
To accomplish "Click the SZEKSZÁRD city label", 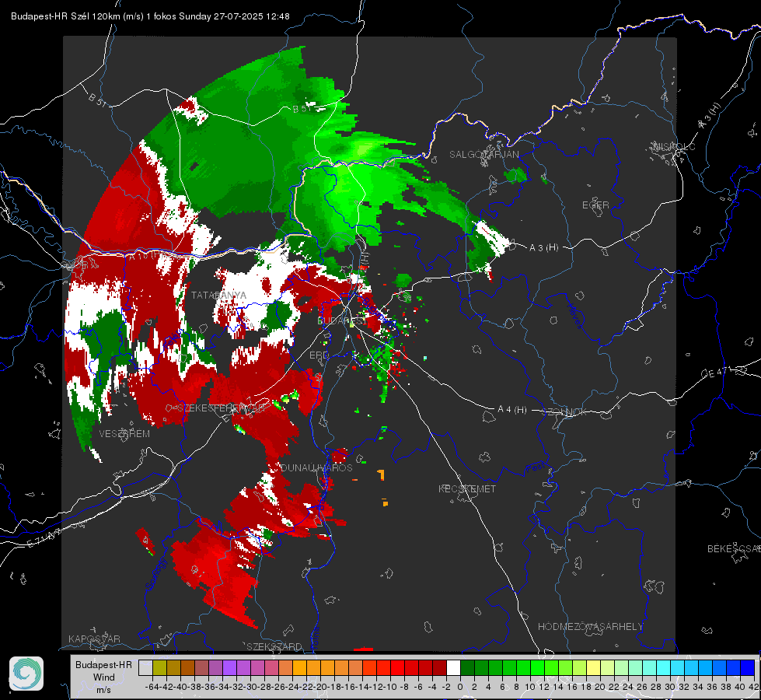I will 274,646.
